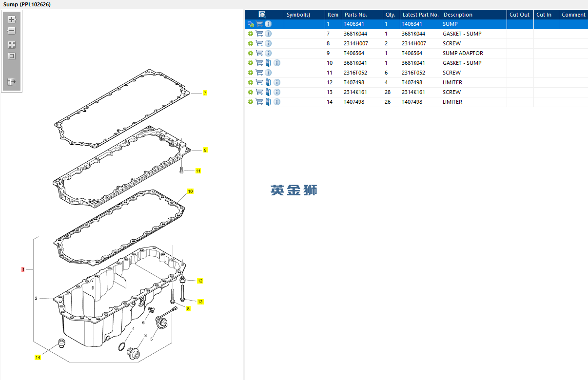Show info for item 14 limiter
588x380 pixels.
coord(277,102)
